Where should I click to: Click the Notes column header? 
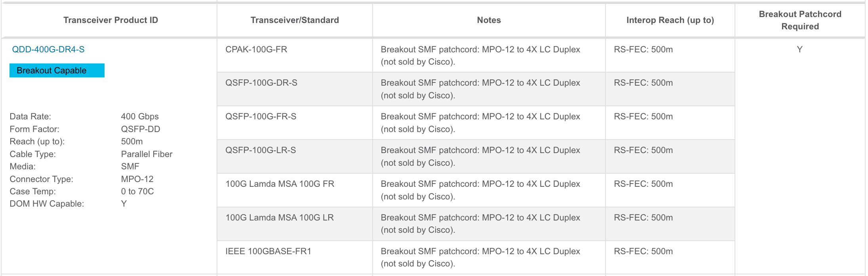pos(489,20)
